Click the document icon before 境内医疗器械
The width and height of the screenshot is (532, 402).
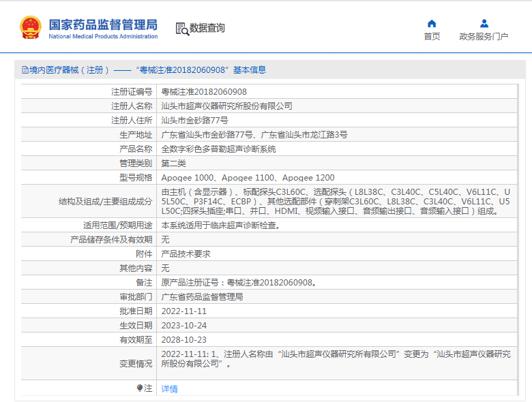25,69
